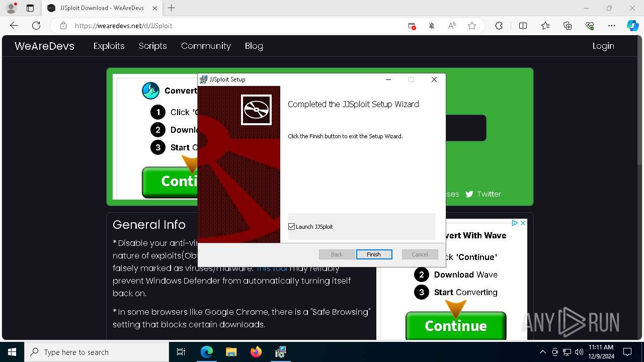The width and height of the screenshot is (644, 362).
Task: Click the green Continue button in top ad
Action: pos(170,182)
